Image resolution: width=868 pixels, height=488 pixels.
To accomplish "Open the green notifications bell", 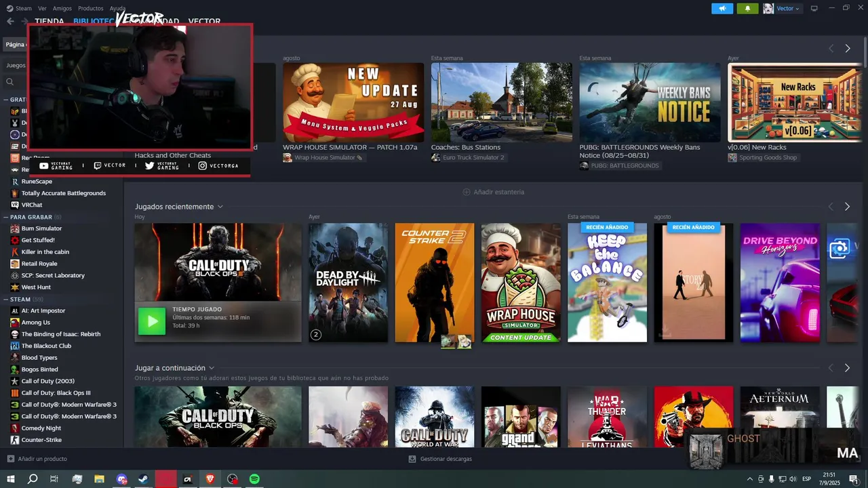I will click(747, 8).
